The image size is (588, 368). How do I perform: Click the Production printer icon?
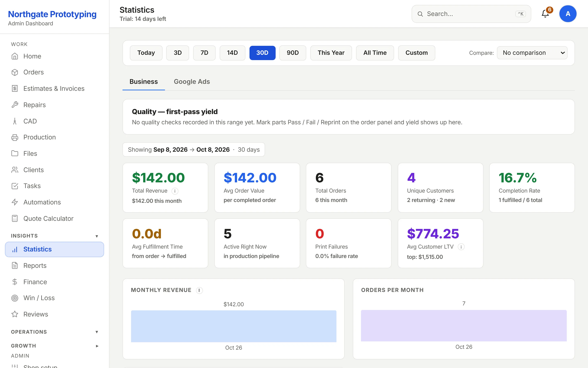point(15,137)
